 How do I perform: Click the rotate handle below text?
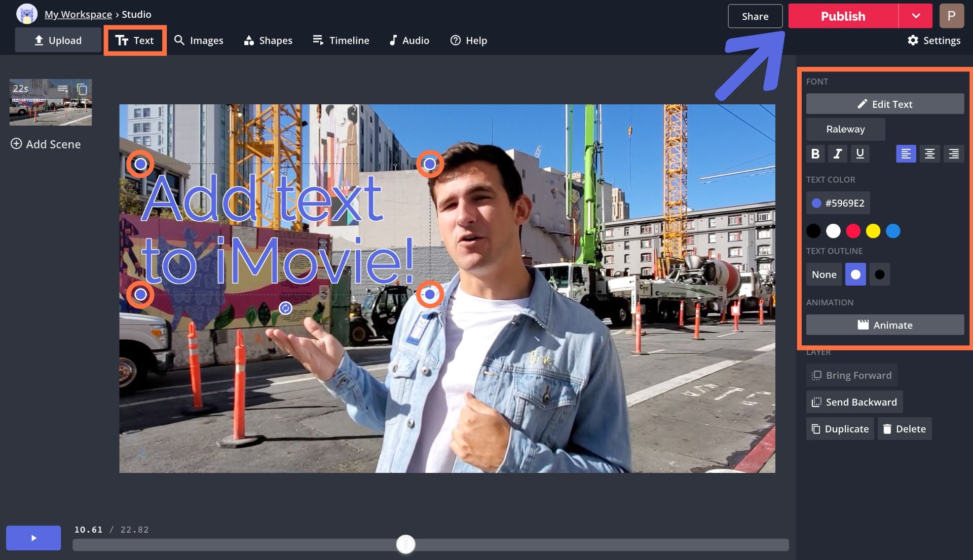(x=285, y=308)
